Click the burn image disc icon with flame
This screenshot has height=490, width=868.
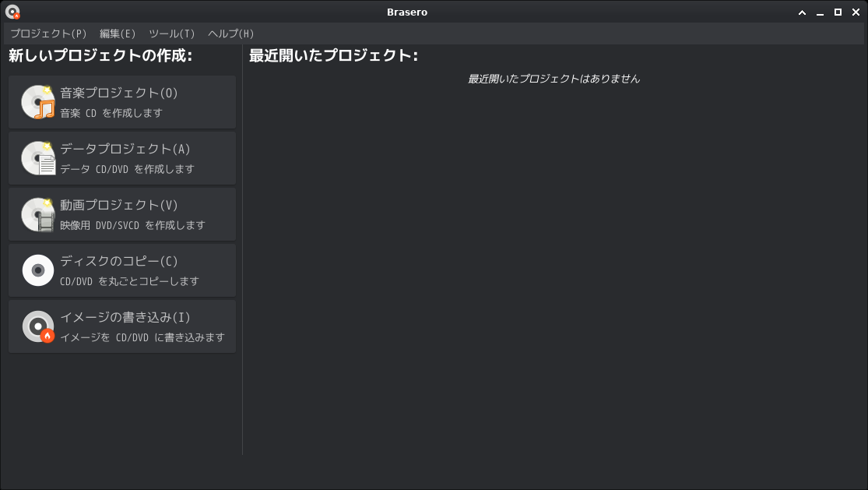pyautogui.click(x=38, y=326)
